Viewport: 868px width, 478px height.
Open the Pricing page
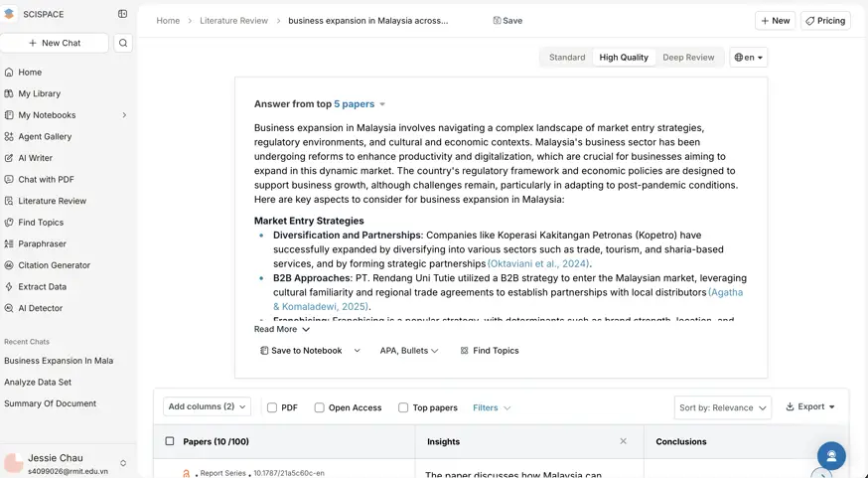click(x=825, y=21)
